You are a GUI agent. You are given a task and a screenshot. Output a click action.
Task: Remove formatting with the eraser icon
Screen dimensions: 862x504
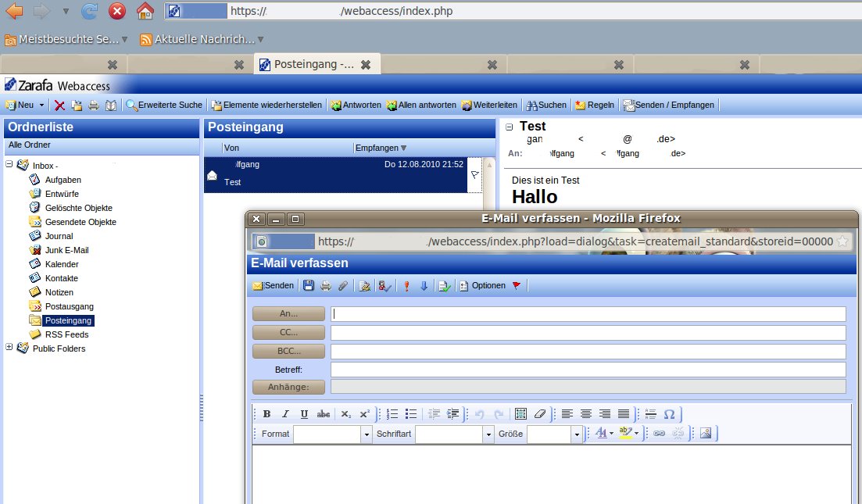point(540,414)
